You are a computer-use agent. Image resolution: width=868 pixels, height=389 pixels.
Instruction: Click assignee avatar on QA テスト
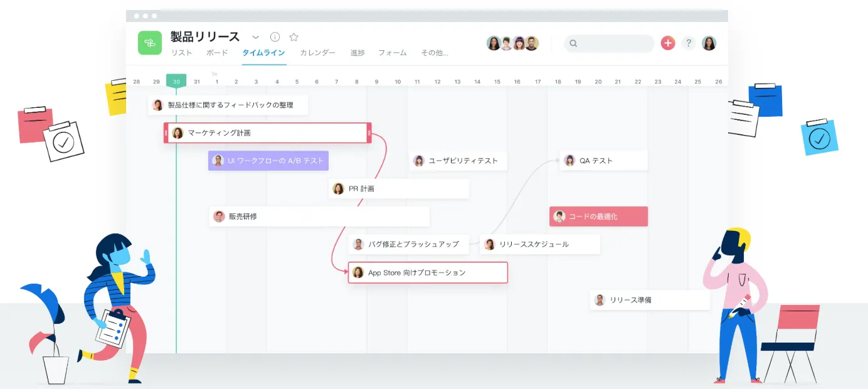[569, 161]
